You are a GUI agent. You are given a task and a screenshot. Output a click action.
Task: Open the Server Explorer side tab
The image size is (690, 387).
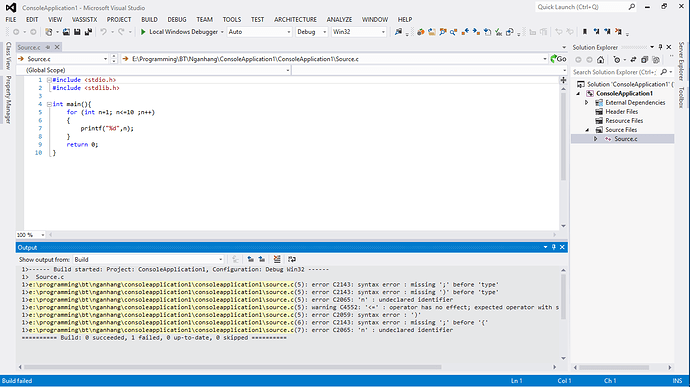[x=681, y=61]
